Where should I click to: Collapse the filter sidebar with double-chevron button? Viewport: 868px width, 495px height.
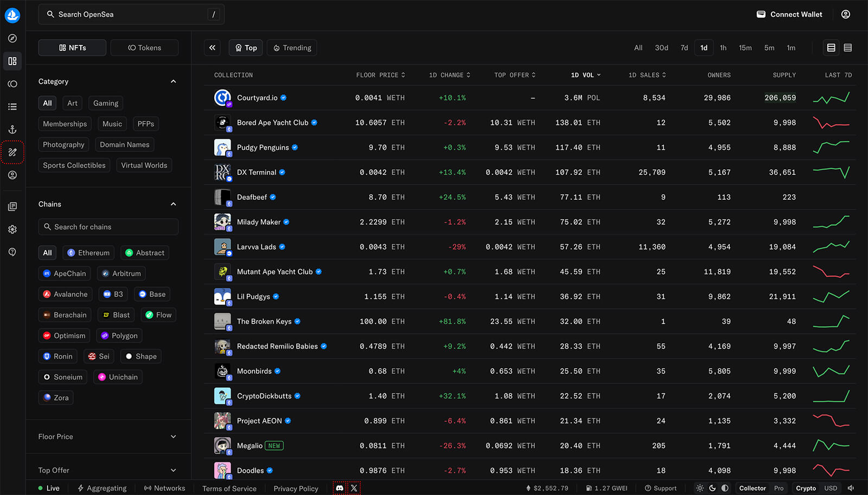coord(212,48)
